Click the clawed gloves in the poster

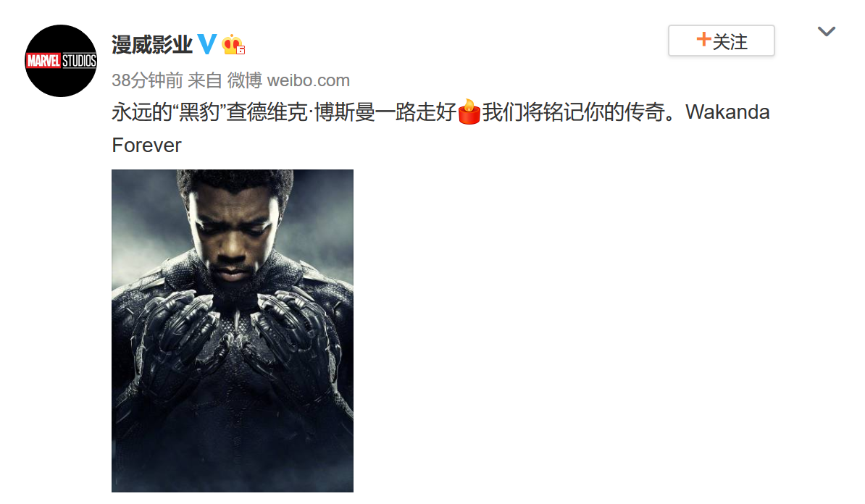pos(233,337)
